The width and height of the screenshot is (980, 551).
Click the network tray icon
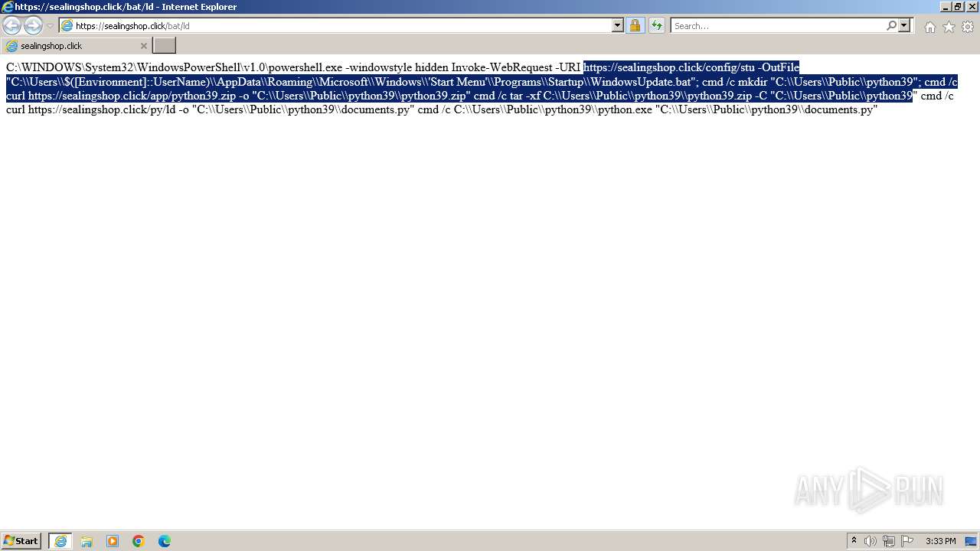(889, 541)
